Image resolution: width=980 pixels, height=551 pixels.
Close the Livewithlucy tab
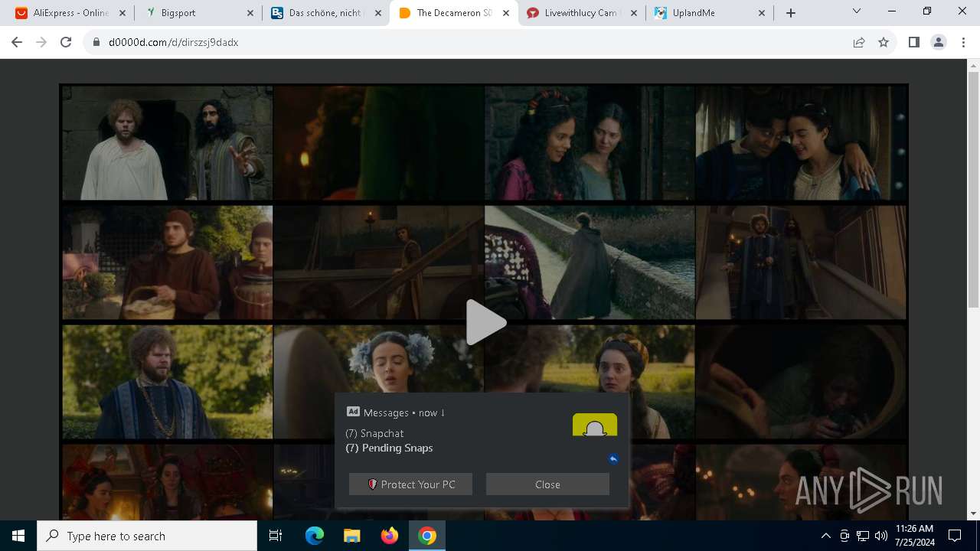click(633, 13)
